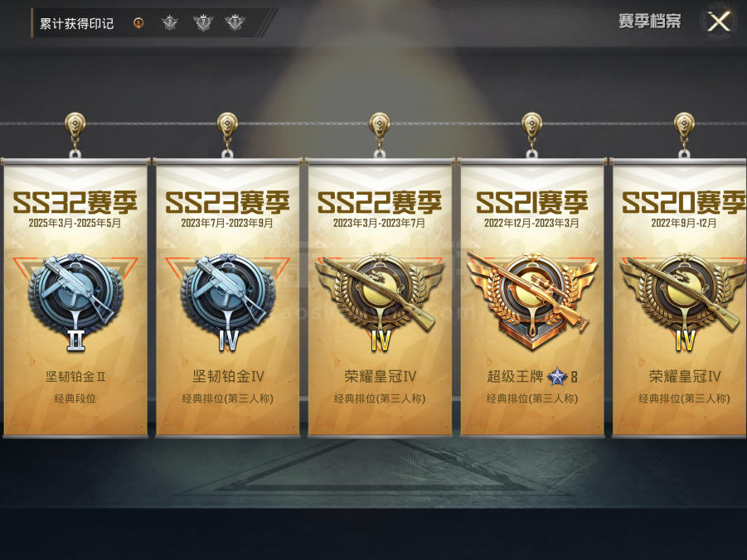The image size is (747, 560).
Task: Click the 累计获得印记 label
Action: point(77,23)
